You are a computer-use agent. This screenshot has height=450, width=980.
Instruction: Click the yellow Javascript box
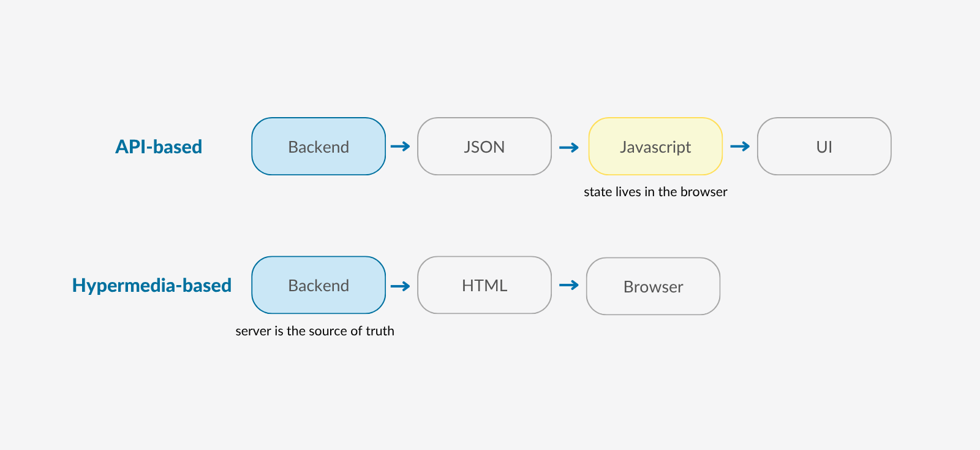655,147
